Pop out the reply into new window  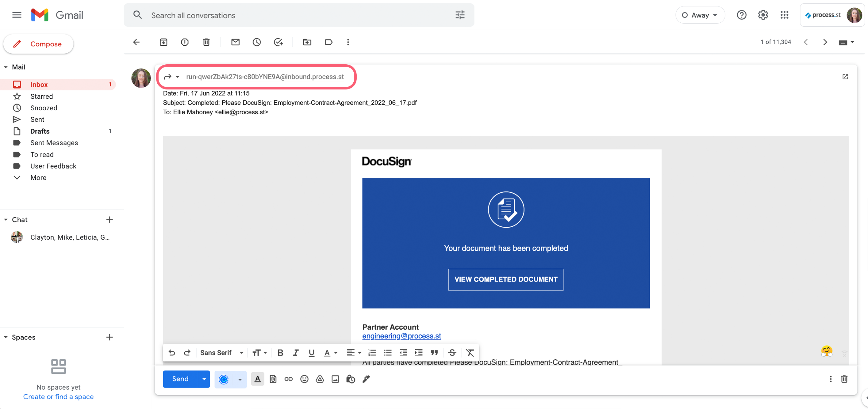click(x=845, y=77)
